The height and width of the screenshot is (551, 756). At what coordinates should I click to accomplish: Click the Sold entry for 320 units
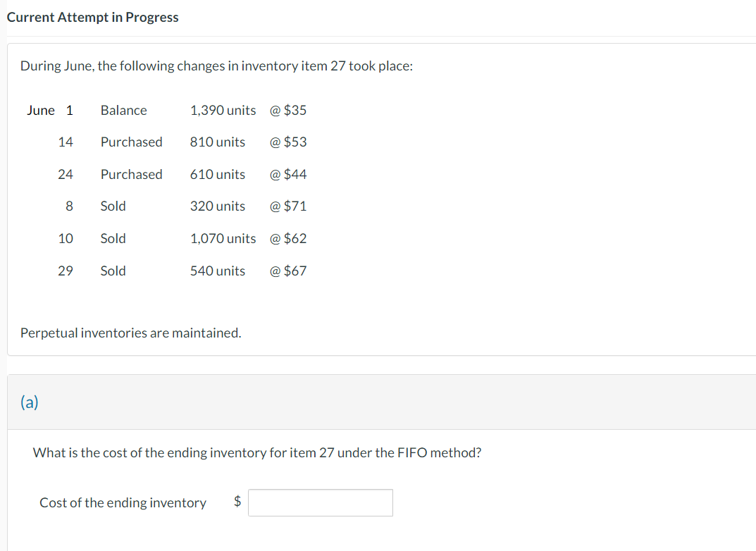point(113,206)
